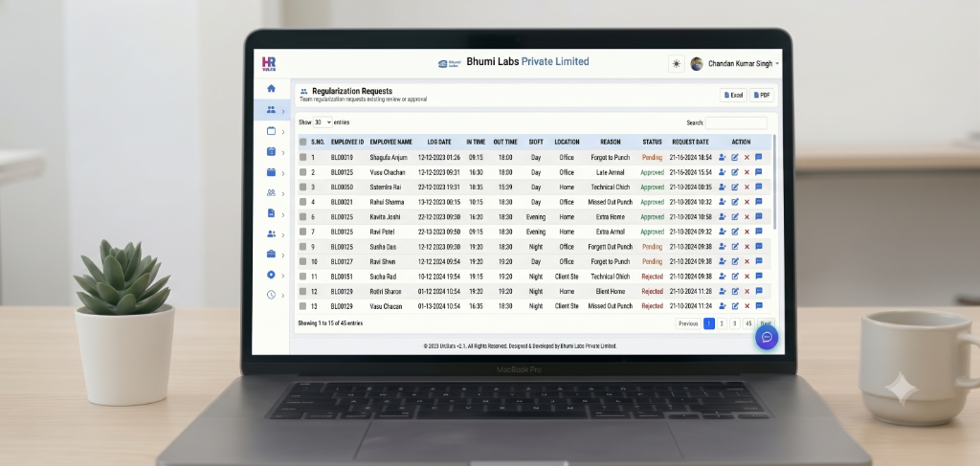This screenshot has width=980, height=466.
Task: Sort by REQUEST DATE column header
Action: (690, 143)
